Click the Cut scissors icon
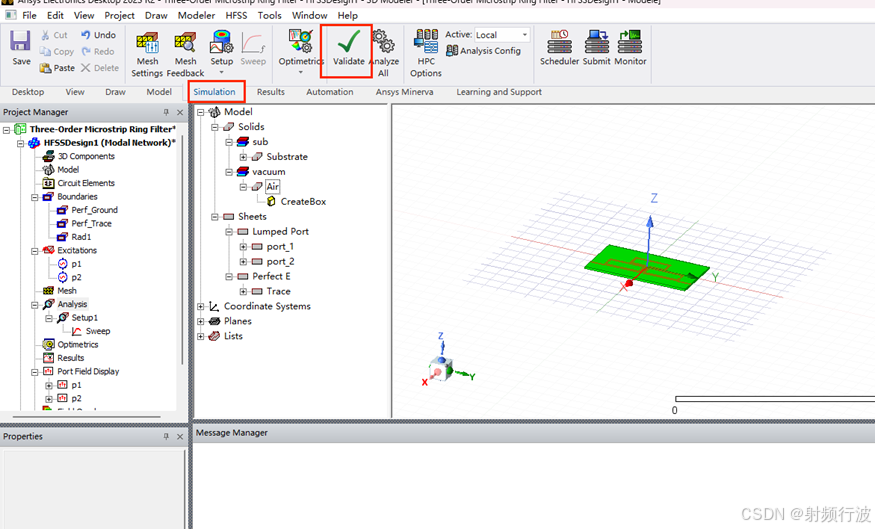875x529 pixels. (45, 35)
